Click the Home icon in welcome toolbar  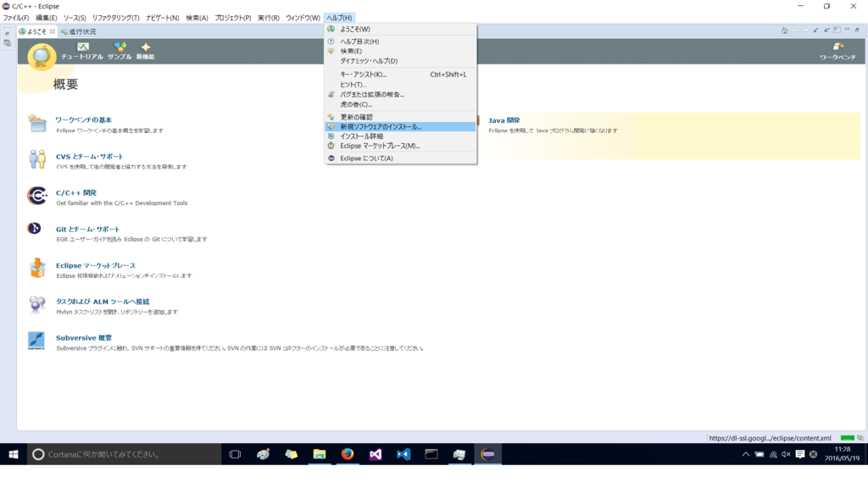pos(784,30)
